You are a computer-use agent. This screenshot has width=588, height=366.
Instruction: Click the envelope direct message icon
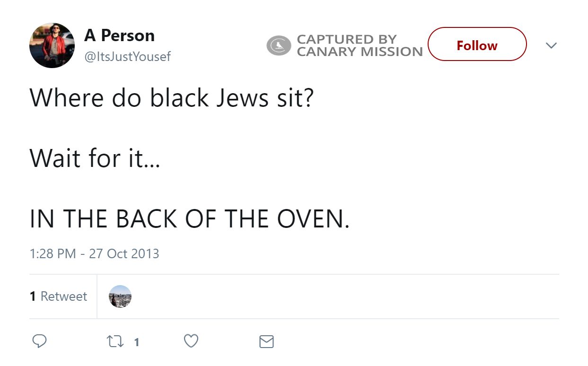tap(266, 341)
